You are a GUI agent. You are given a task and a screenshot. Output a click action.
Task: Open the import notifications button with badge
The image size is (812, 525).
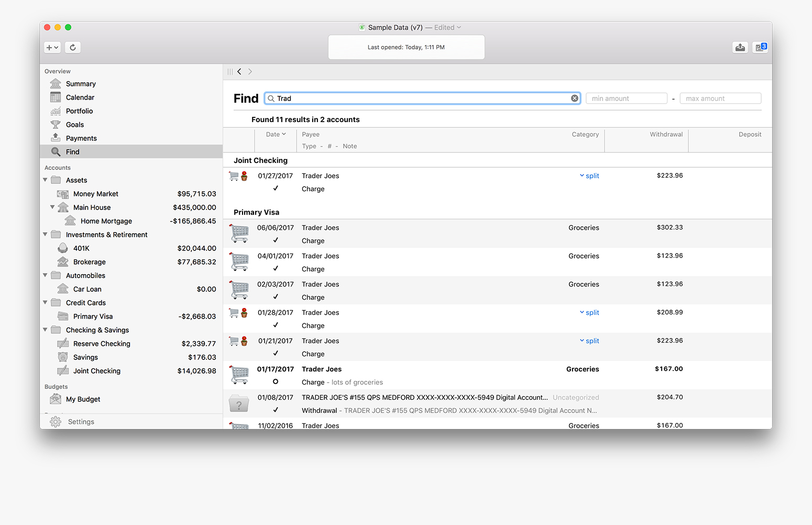pyautogui.click(x=760, y=47)
